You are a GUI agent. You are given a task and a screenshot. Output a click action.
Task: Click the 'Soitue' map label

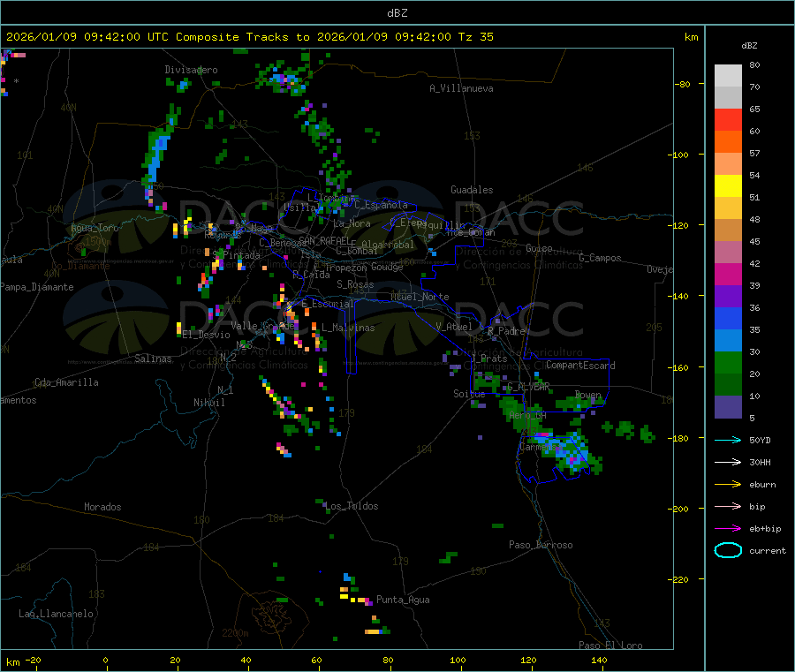(x=469, y=394)
